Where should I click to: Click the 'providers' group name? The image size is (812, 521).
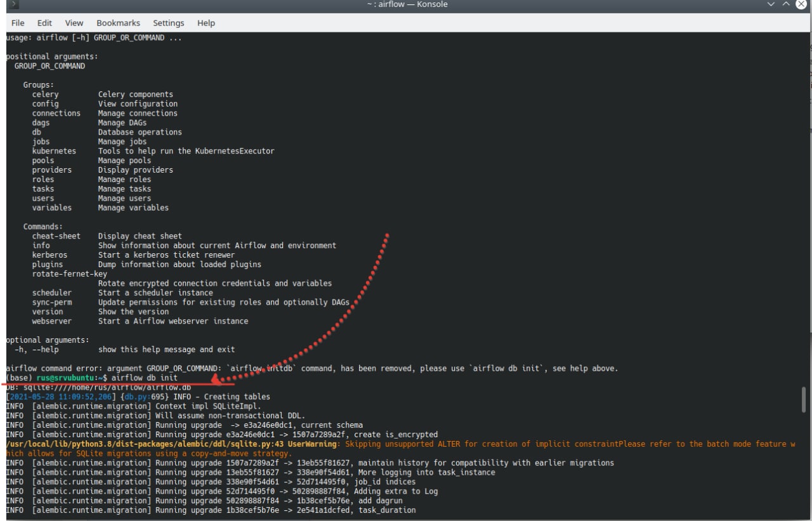click(x=52, y=170)
